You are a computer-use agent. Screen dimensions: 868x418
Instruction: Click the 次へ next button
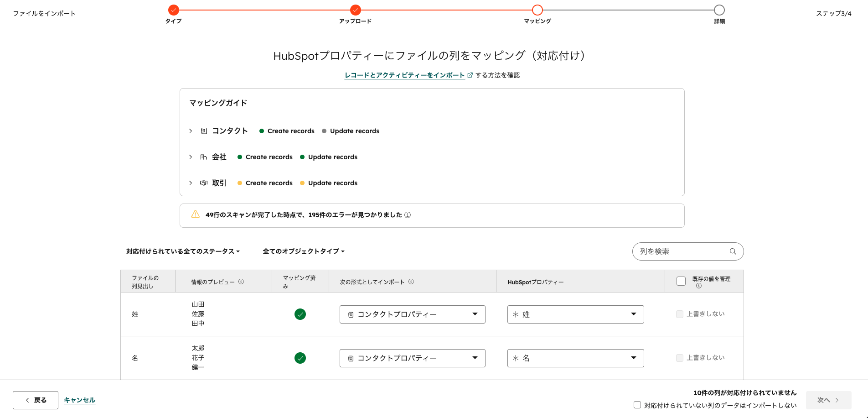point(828,400)
